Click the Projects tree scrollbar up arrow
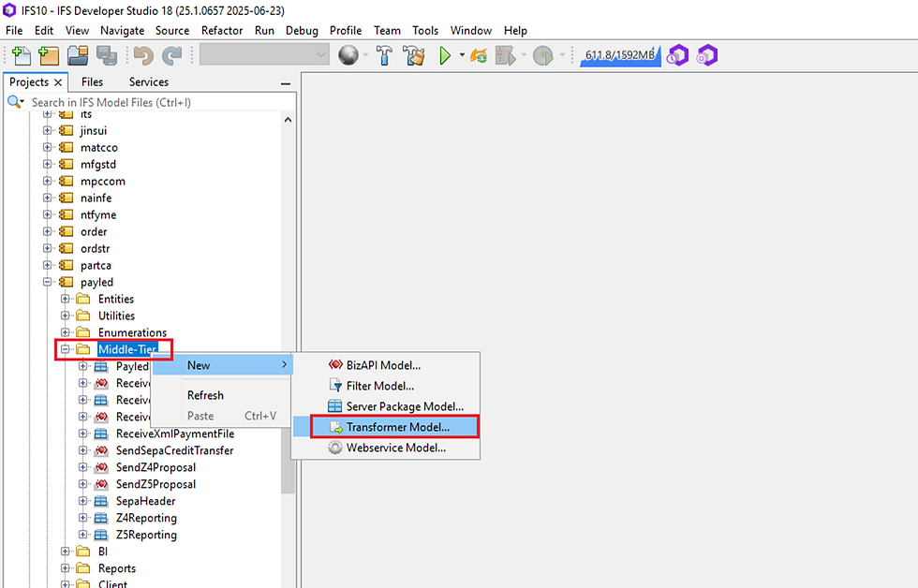The height and width of the screenshot is (588, 918). (x=289, y=120)
